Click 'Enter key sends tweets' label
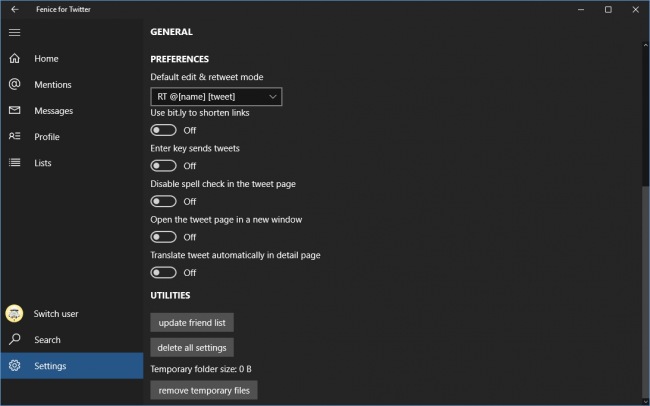 tap(195, 148)
